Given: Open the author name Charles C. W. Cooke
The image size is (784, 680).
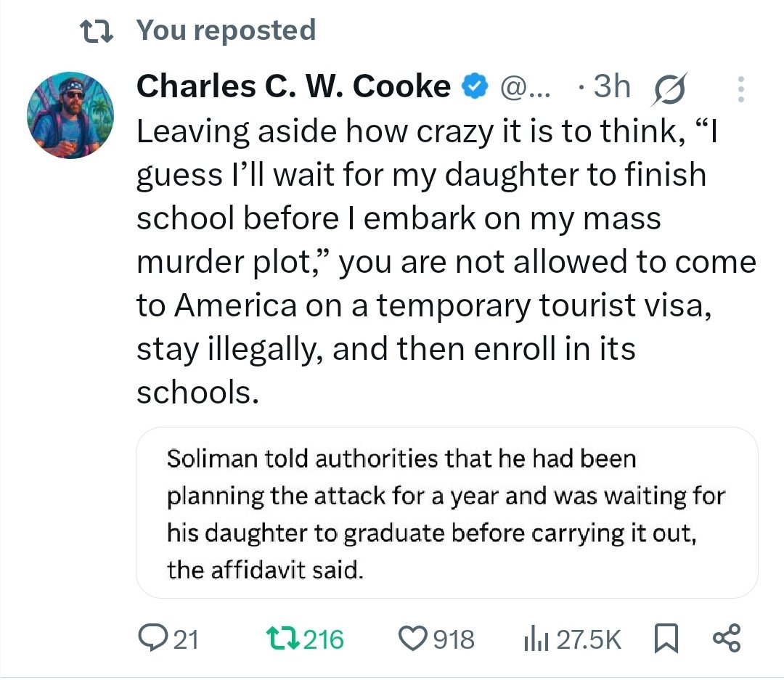Looking at the screenshot, I should pos(293,88).
